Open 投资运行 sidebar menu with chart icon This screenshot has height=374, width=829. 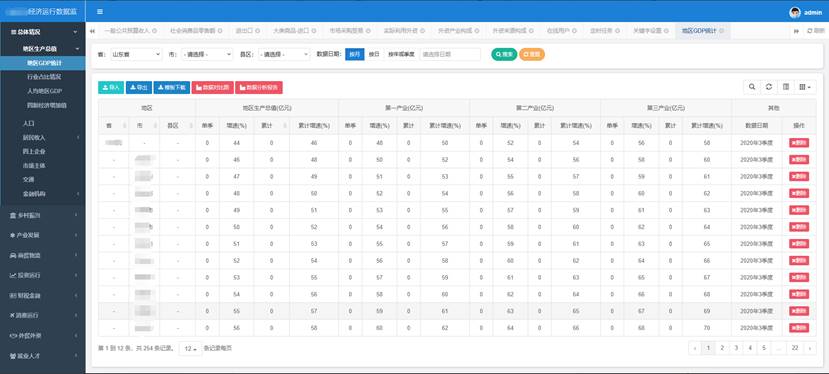(42, 275)
